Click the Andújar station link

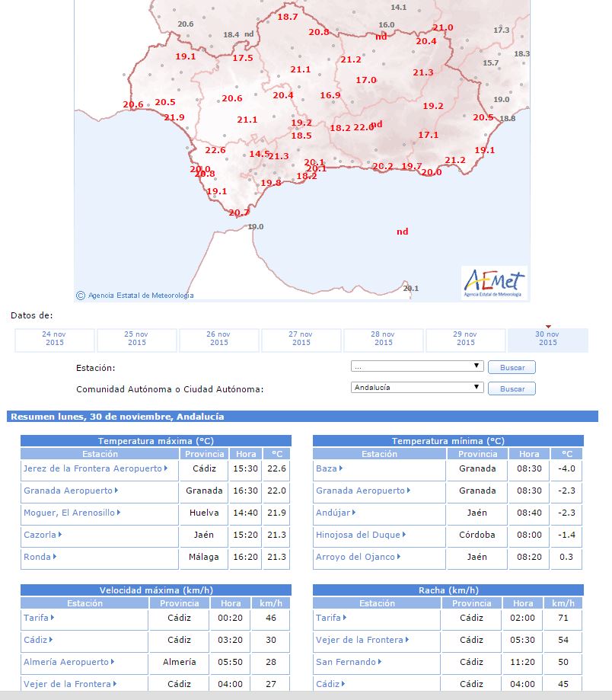coord(333,513)
